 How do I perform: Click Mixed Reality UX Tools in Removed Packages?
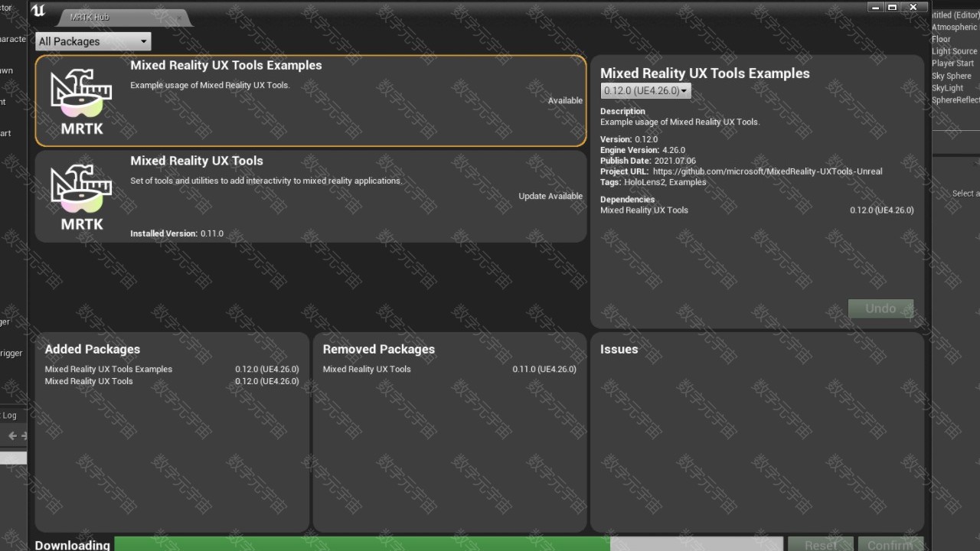tap(367, 369)
